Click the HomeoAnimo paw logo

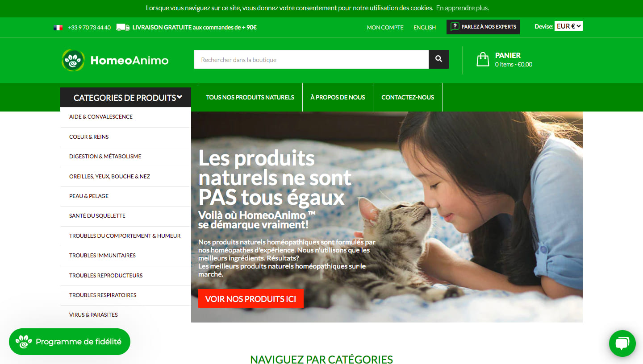coord(73,60)
